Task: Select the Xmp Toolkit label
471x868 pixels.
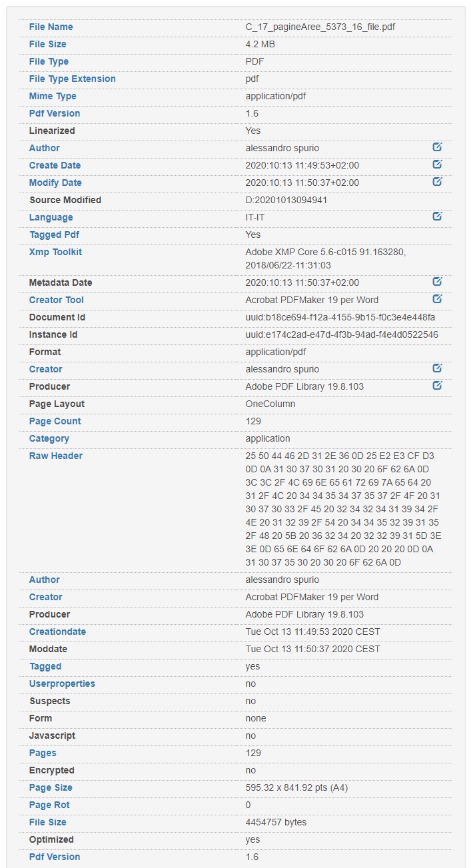Action: [56, 252]
